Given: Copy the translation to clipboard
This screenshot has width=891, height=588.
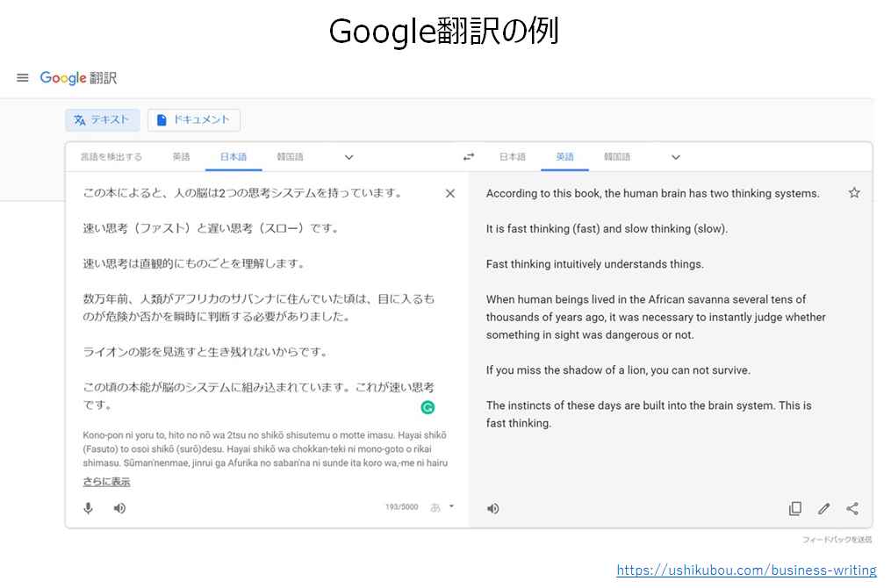Looking at the screenshot, I should (x=795, y=508).
